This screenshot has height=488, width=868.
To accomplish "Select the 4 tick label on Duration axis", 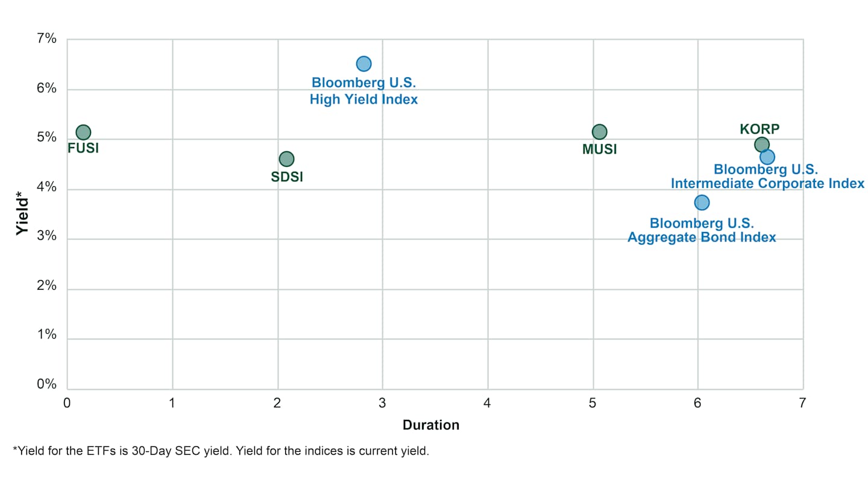I will [487, 403].
